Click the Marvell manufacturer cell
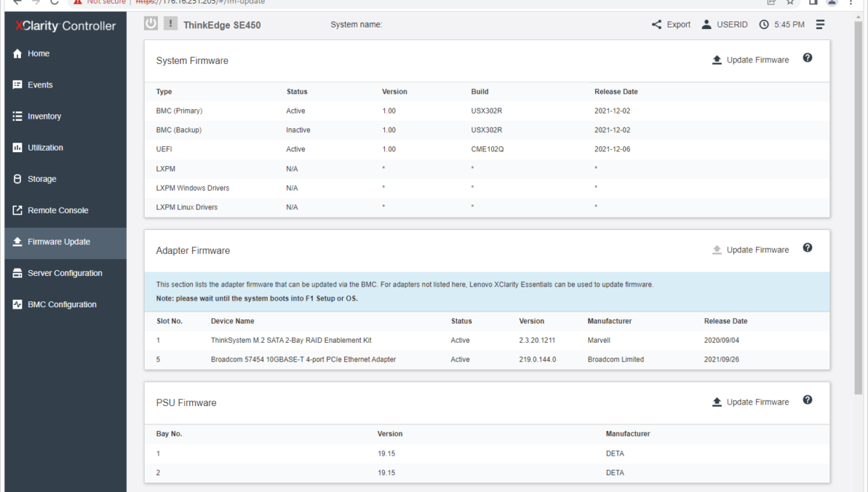Viewport: 868px width, 492px height. 599,341
